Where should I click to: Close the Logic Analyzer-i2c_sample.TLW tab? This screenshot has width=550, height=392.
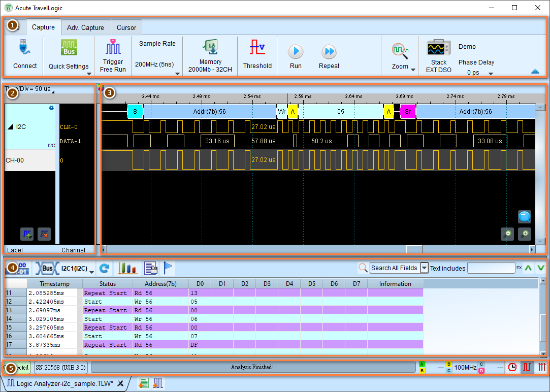pos(120,383)
